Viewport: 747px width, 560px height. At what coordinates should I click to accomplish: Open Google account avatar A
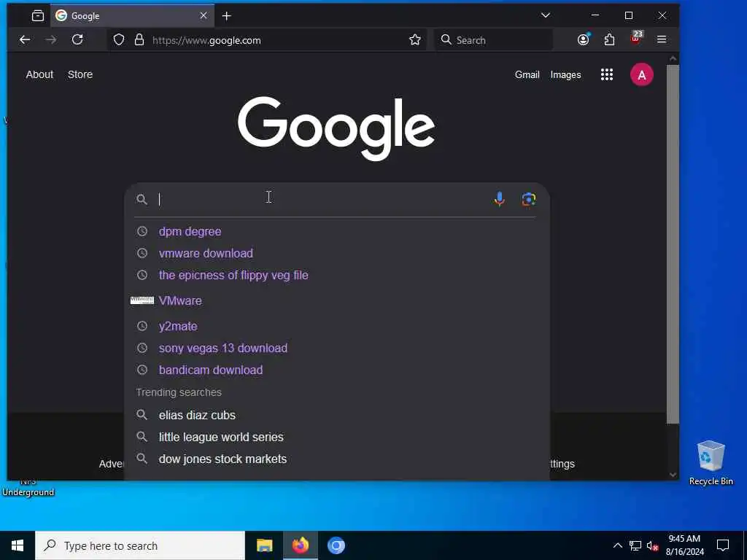click(x=642, y=75)
